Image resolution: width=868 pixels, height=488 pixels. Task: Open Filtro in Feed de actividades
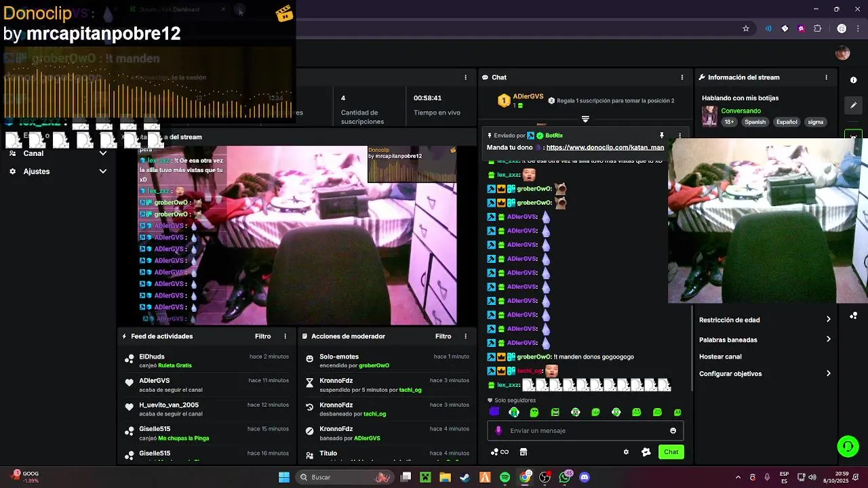pyautogui.click(x=262, y=336)
